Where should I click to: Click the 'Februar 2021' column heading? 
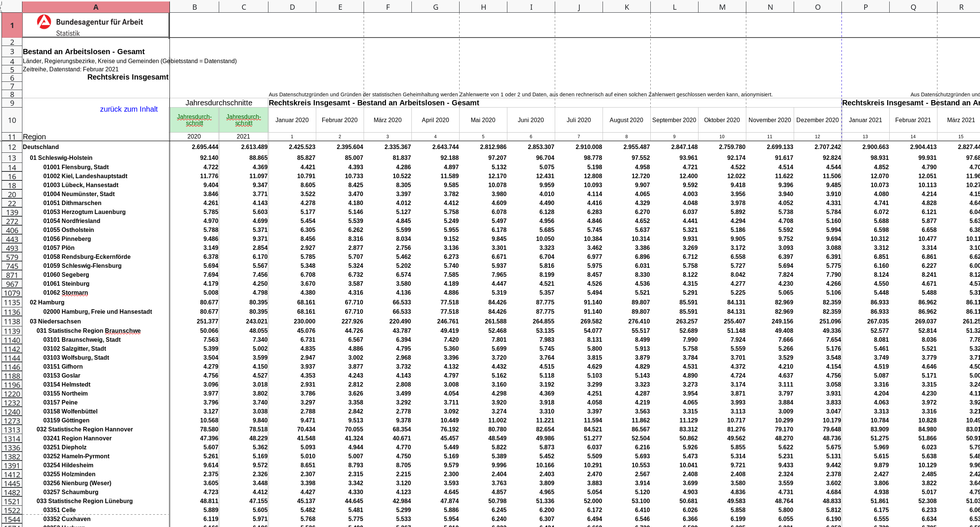pyautogui.click(x=913, y=120)
